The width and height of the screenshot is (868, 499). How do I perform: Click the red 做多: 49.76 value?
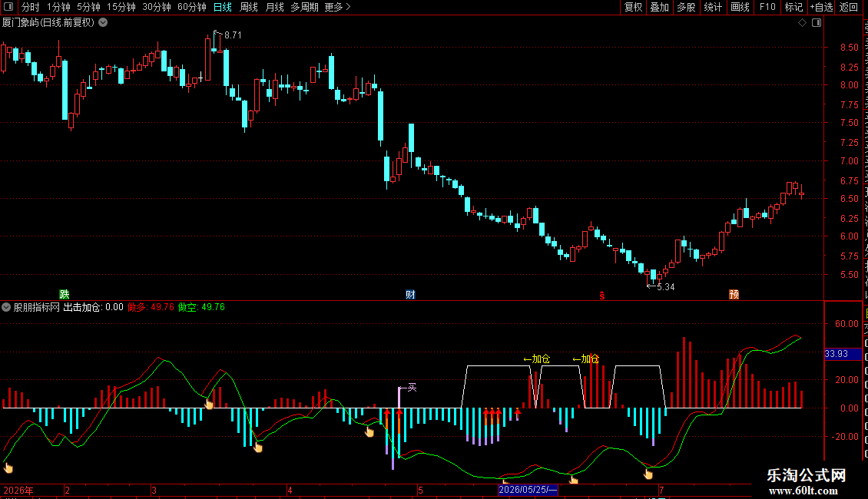[151, 307]
